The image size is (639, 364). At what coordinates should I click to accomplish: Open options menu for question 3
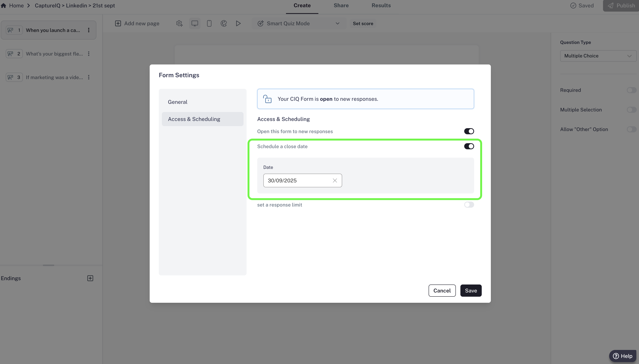pyautogui.click(x=89, y=77)
